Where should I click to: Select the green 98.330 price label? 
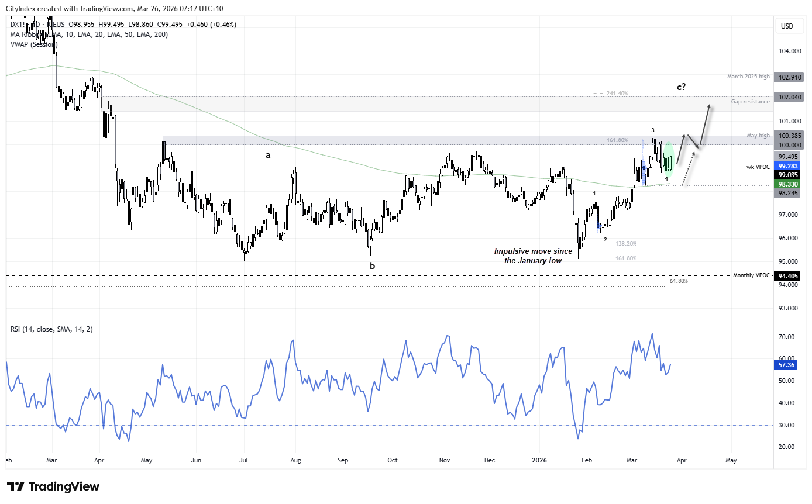tap(789, 184)
